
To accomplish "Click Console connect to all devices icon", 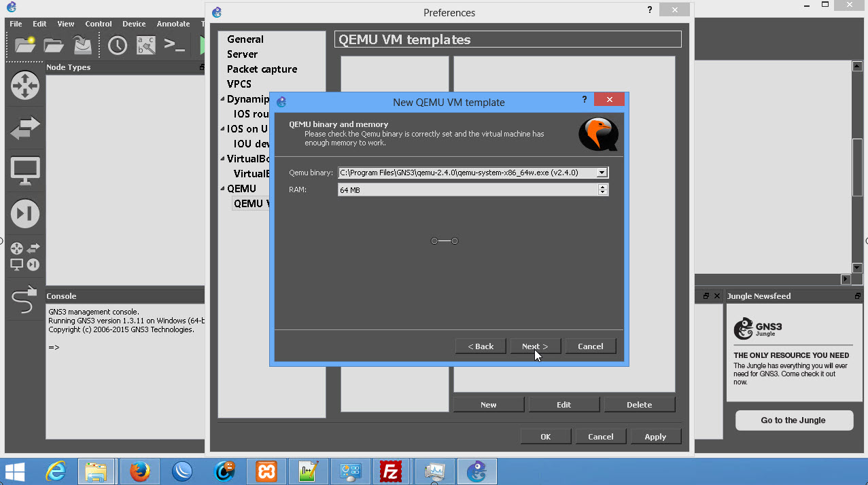I will pyautogui.click(x=175, y=46).
